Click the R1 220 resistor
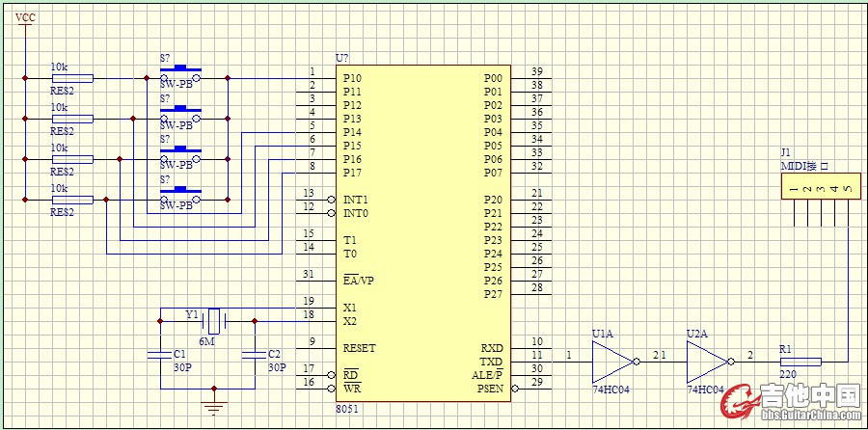 click(x=800, y=363)
